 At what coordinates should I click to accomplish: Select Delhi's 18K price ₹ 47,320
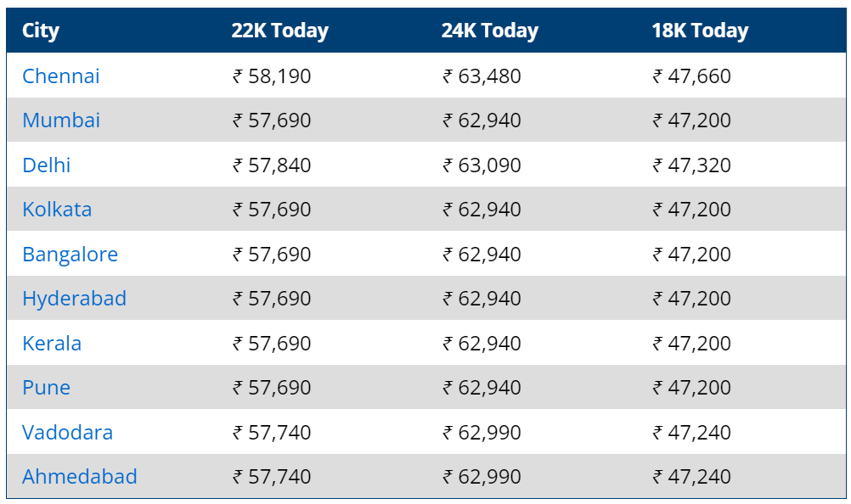pos(692,165)
